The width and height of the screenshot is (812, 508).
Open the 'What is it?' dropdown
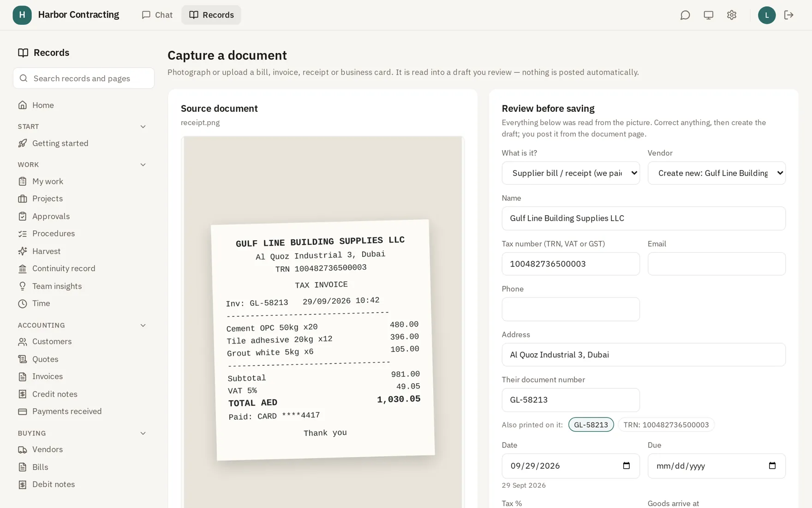[571, 173]
